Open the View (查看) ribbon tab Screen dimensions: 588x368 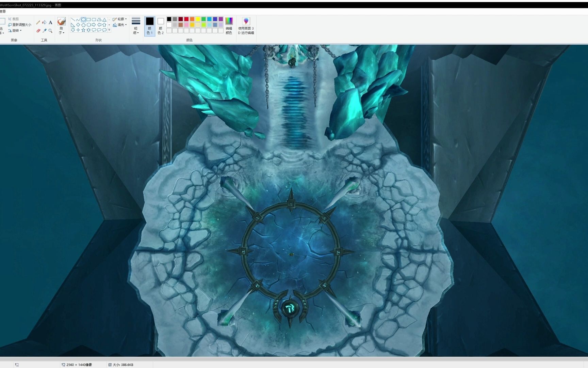point(3,11)
